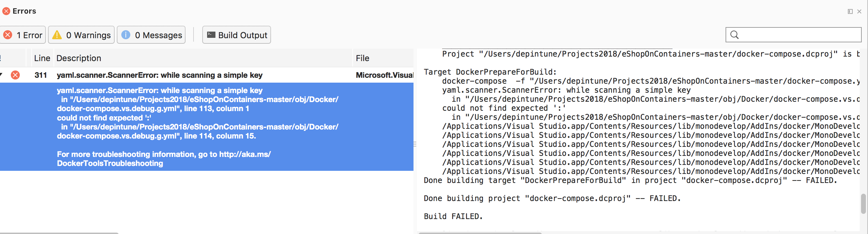
Task: Toggle the 0 Warnings filter button
Action: (81, 35)
